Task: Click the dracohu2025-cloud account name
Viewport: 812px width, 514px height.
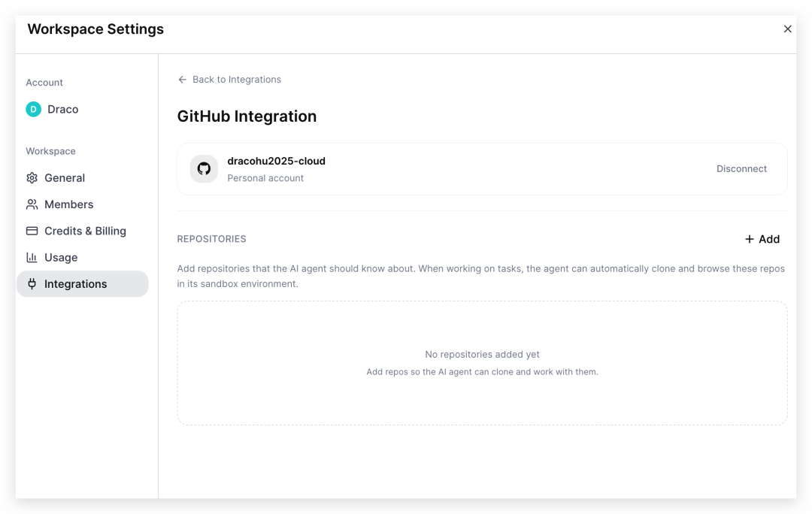Action: (x=277, y=161)
